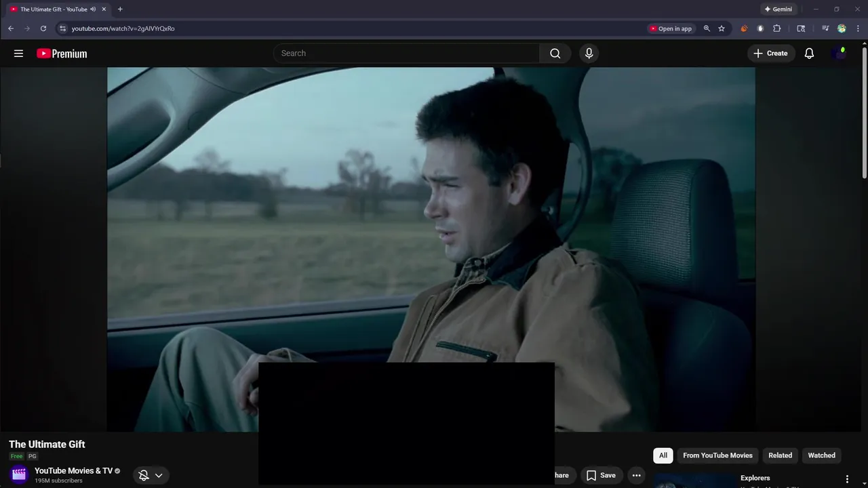
Task: Open the tab search panel icon
Action: point(801,28)
